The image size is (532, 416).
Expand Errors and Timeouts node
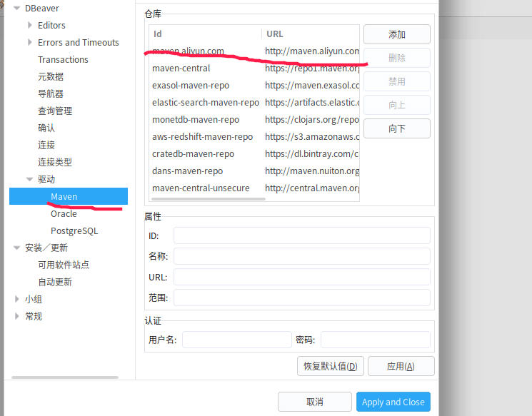(x=30, y=43)
